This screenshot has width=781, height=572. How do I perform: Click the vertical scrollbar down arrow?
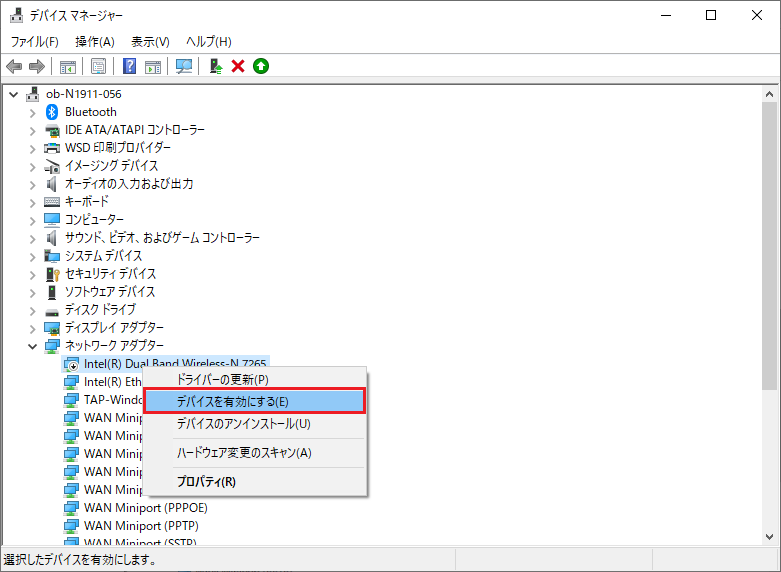tap(770, 539)
